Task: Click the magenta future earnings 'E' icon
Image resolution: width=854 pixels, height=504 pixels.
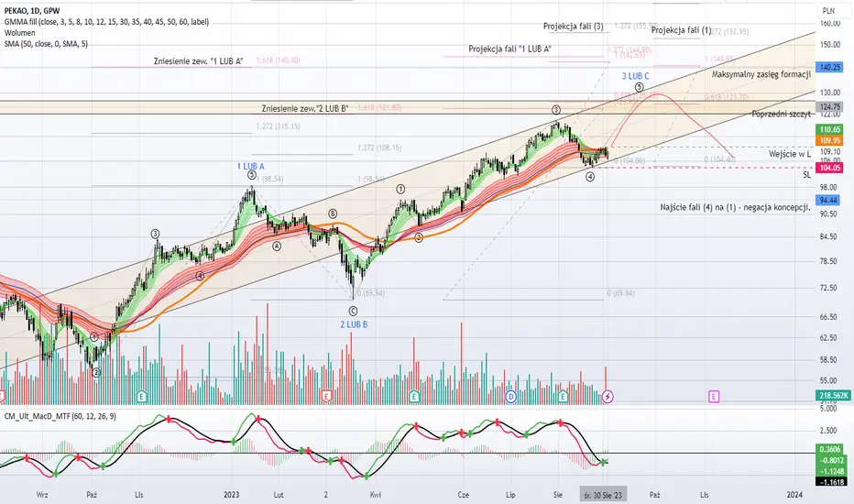Action: coord(714,396)
